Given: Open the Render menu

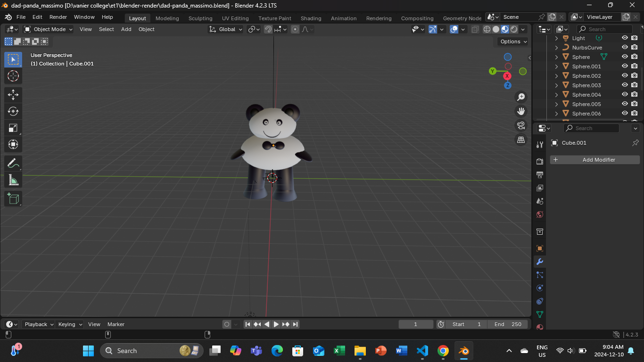Looking at the screenshot, I should 58,17.
